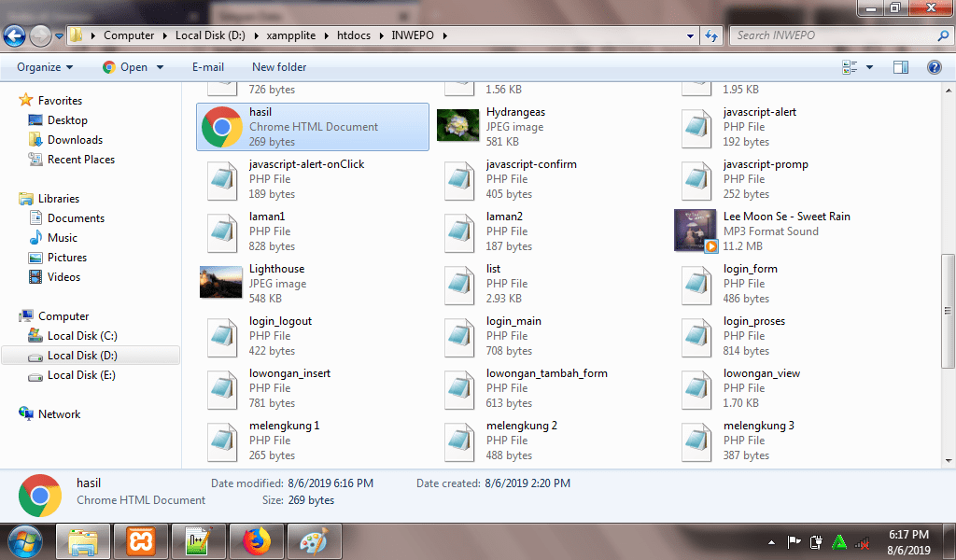Click Computer in the address breadcrumb
Image resolution: width=956 pixels, height=560 pixels.
coord(129,35)
